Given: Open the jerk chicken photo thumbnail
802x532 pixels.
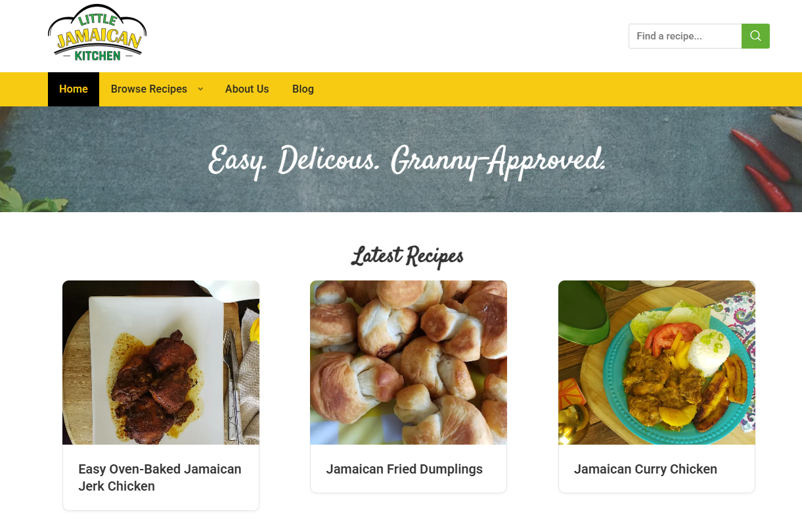Looking at the screenshot, I should pos(161,363).
